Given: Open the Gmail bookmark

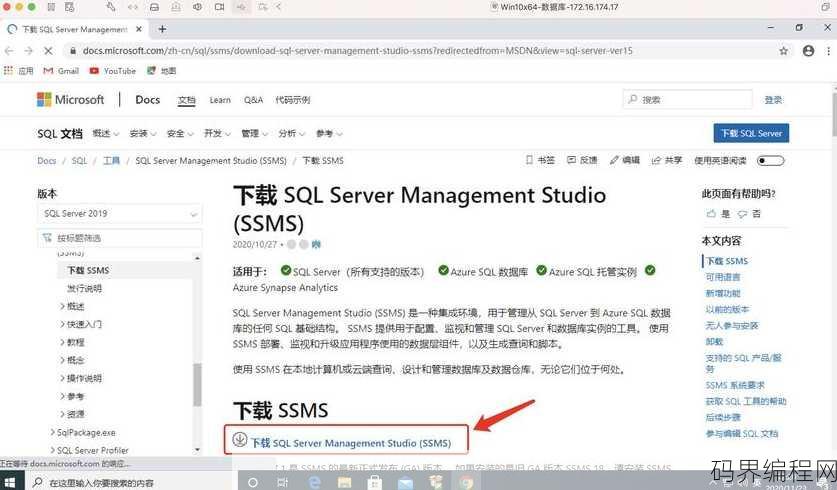Looking at the screenshot, I should tap(61, 70).
